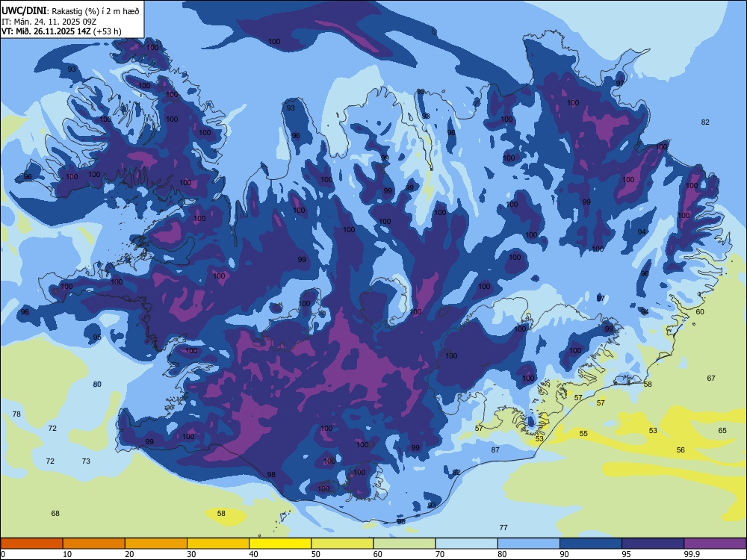Click the legend tick label "99.9"
This screenshot has height=560, width=747.
click(x=691, y=554)
